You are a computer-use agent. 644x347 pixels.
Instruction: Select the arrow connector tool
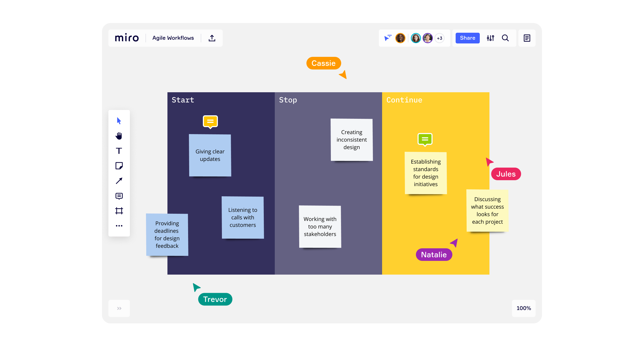point(119,181)
